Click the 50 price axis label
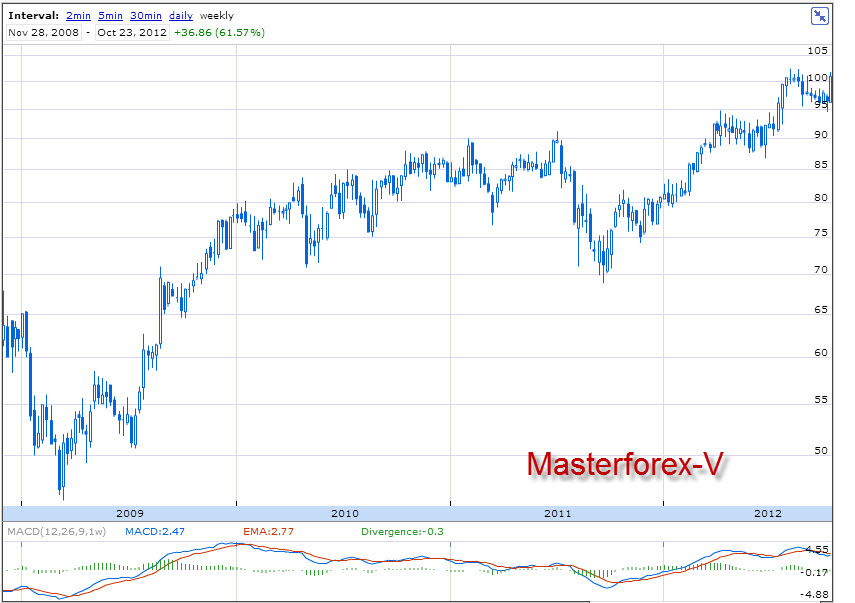Image resolution: width=855 pixels, height=603 pixels. click(x=821, y=451)
